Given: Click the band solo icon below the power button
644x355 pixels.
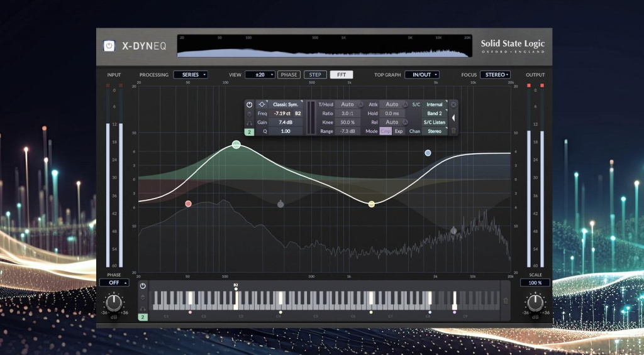Looking at the screenshot, I should pyautogui.click(x=249, y=114).
